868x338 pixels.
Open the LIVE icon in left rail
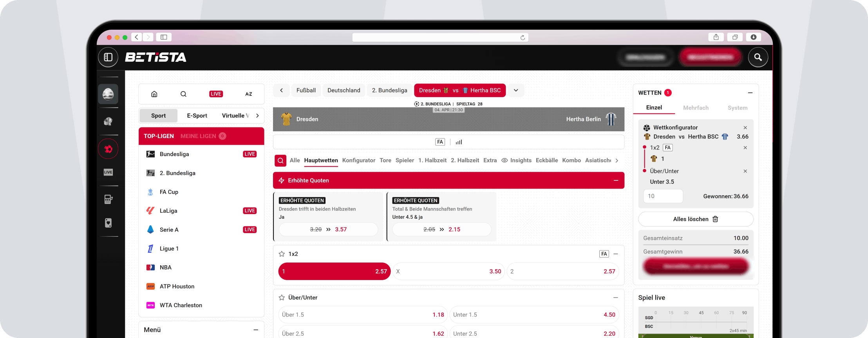108,172
